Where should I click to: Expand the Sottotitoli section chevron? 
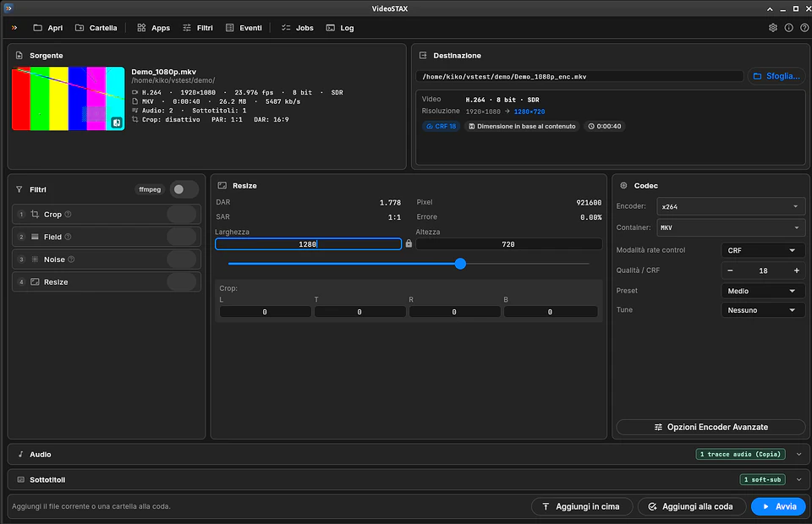click(799, 479)
